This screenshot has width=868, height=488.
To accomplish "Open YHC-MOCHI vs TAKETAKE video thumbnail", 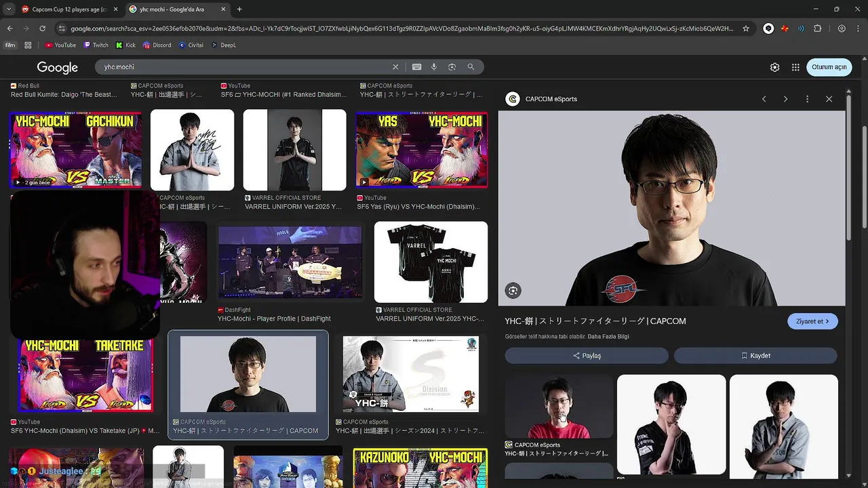I will (x=85, y=376).
